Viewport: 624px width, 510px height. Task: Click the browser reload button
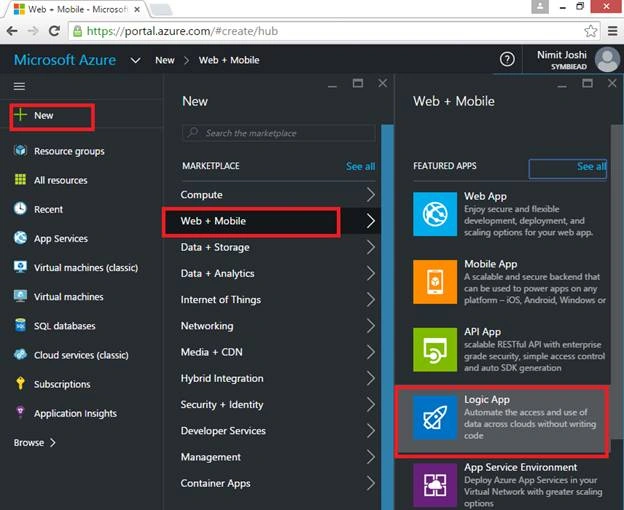(x=54, y=31)
